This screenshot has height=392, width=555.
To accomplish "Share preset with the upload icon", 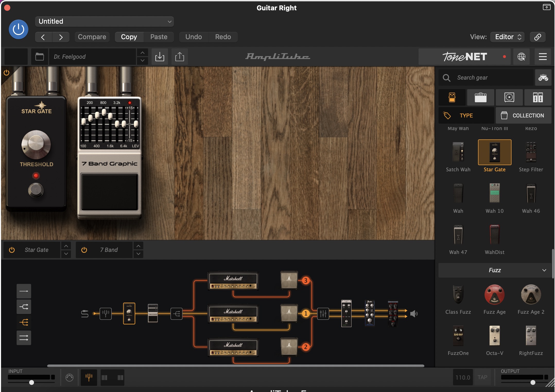I will pyautogui.click(x=179, y=57).
